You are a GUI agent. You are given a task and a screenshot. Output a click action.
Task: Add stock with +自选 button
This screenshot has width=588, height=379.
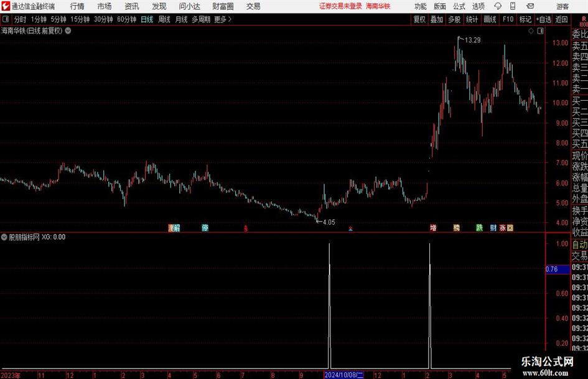[x=543, y=19]
